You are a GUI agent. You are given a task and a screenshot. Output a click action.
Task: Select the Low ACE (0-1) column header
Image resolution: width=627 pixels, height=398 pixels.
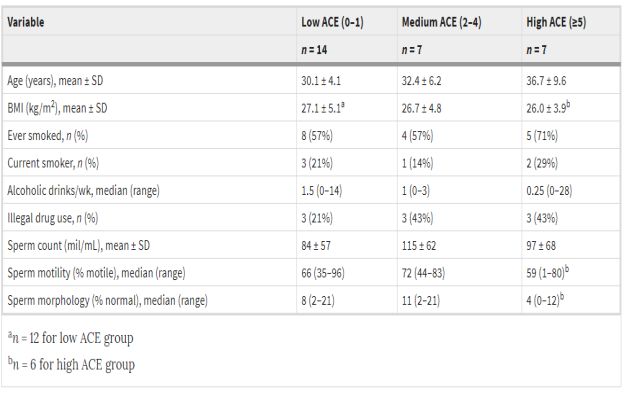pos(332,22)
